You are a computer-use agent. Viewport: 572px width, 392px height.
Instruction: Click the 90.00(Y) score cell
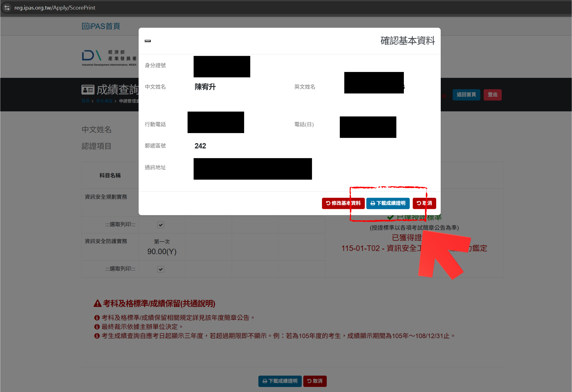(162, 252)
